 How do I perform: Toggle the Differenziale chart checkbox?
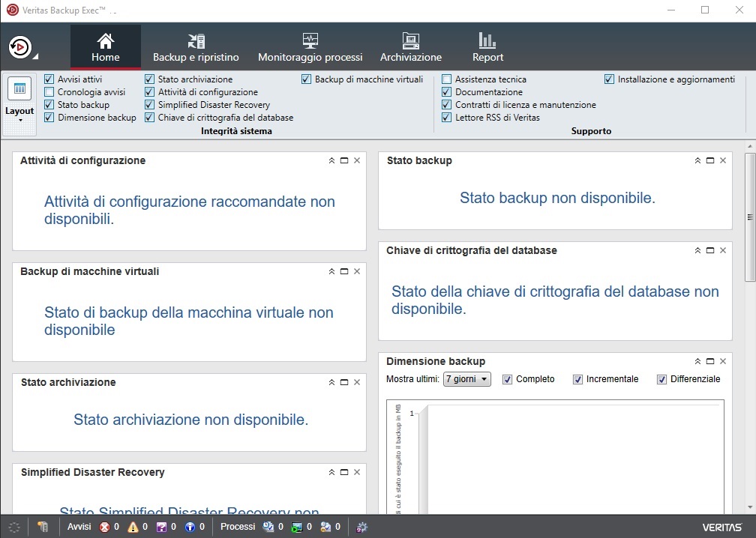(x=662, y=380)
